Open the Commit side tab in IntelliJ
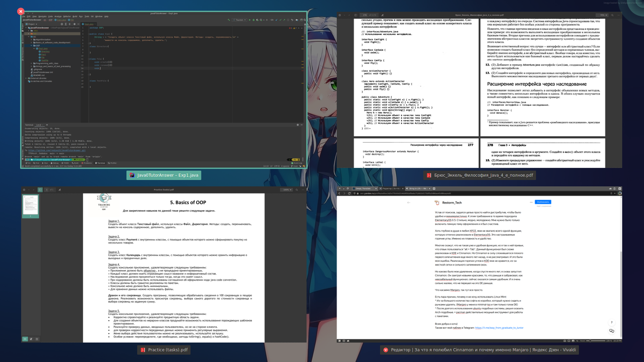The image size is (644, 362). 23,39
